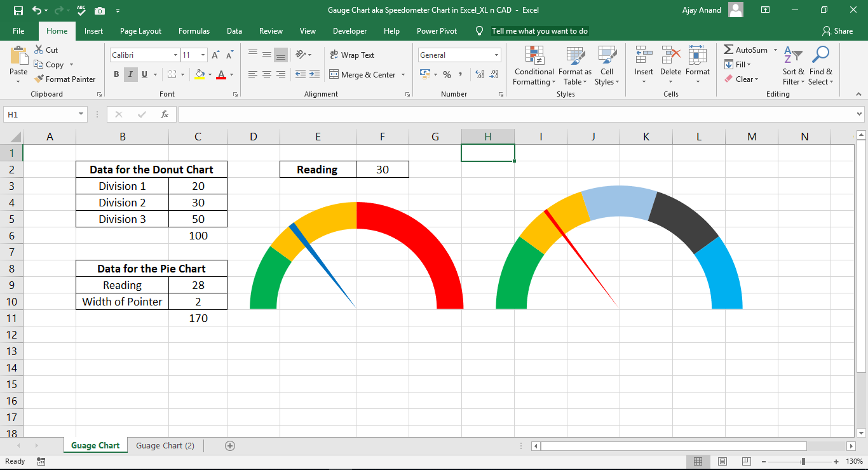The image size is (868, 470).
Task: Switch to the Power Pivot tab
Action: [x=437, y=30]
